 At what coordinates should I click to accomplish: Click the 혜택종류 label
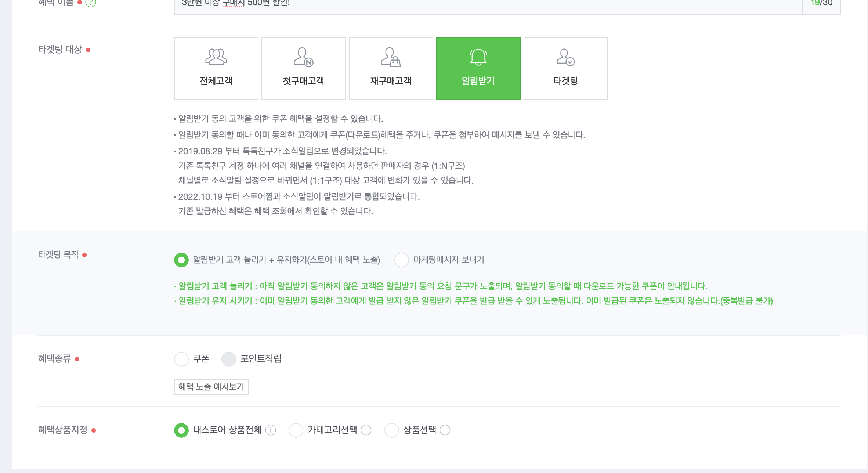54,358
